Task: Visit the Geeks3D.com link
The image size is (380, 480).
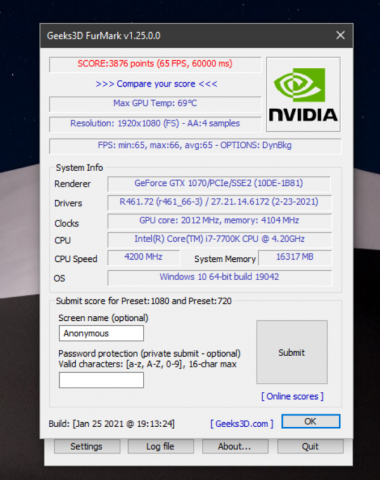Action: (242, 424)
